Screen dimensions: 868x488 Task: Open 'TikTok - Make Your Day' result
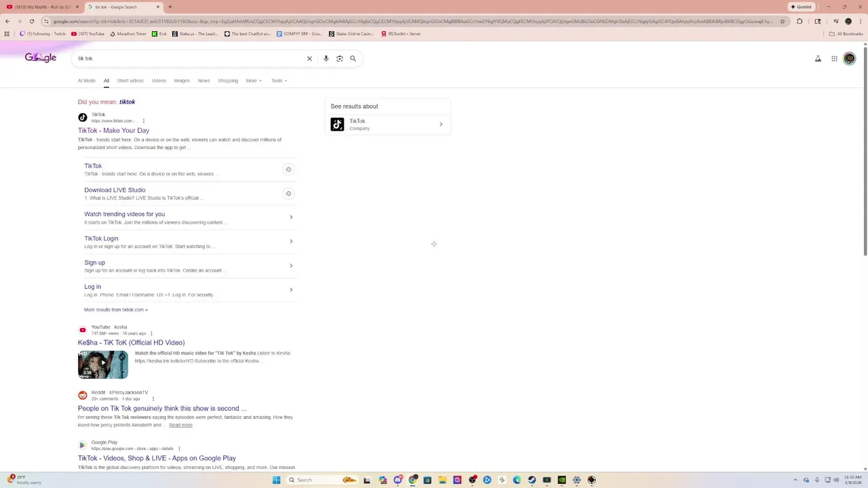click(x=113, y=130)
